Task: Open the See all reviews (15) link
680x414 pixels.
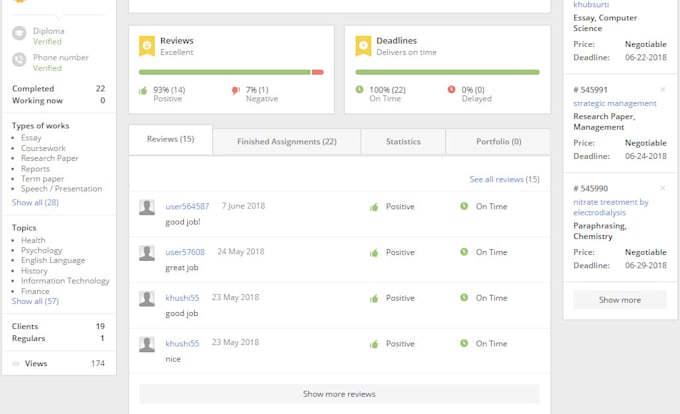Action: [504, 179]
